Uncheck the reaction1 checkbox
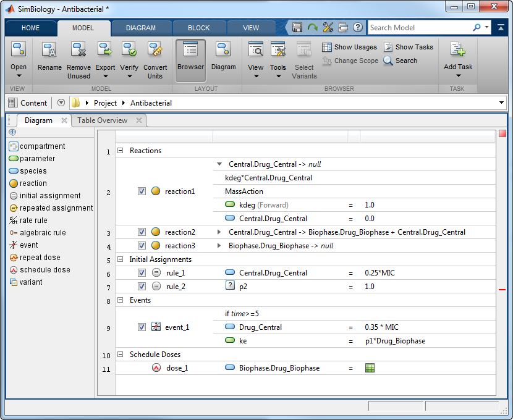The height and width of the screenshot is (420, 513). [x=142, y=191]
